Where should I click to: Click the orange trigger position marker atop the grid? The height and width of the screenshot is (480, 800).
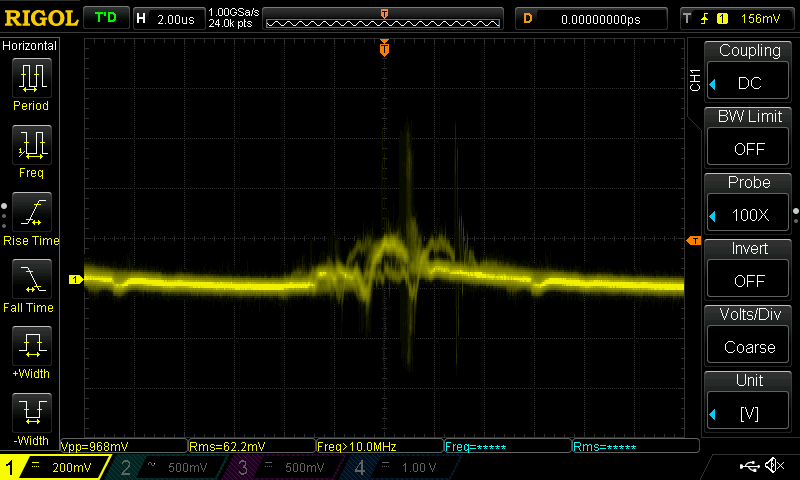pyautogui.click(x=384, y=48)
